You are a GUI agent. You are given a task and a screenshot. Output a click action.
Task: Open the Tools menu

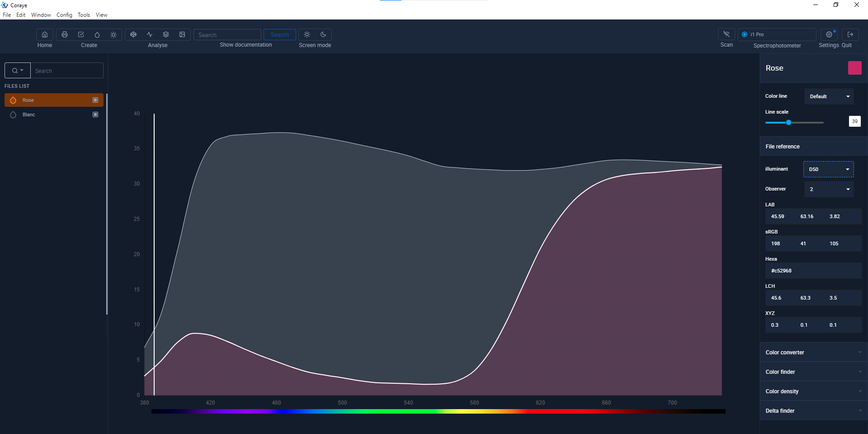pos(84,15)
